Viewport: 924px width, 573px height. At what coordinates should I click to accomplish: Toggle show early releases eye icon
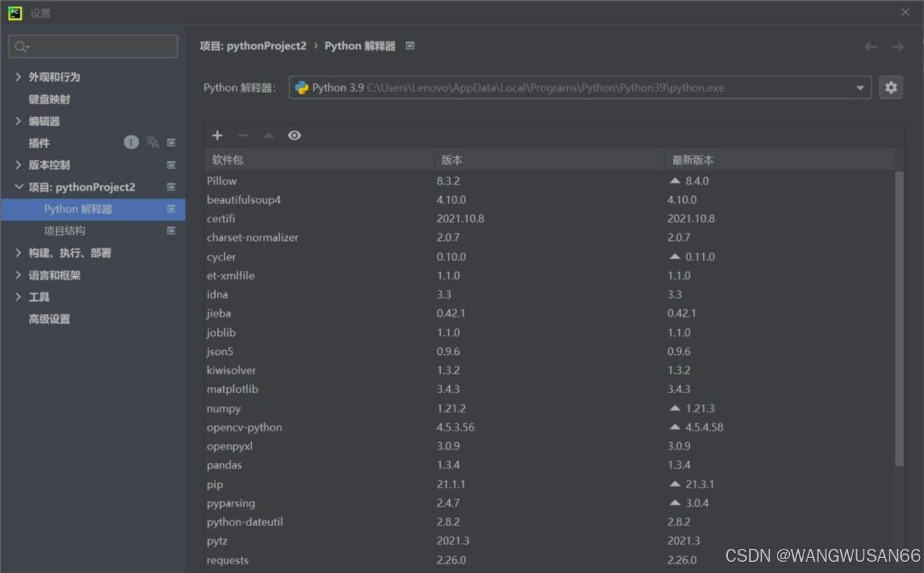point(294,135)
